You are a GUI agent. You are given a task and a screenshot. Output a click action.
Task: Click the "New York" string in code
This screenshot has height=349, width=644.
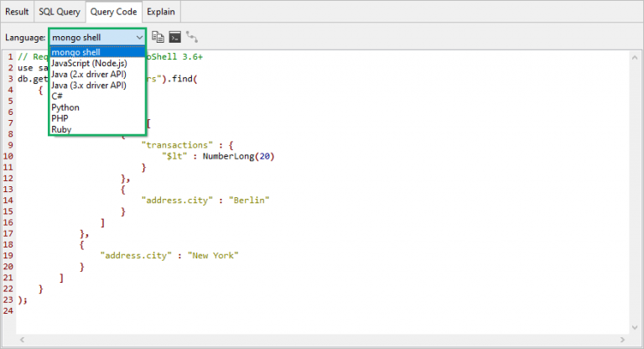[x=213, y=255]
